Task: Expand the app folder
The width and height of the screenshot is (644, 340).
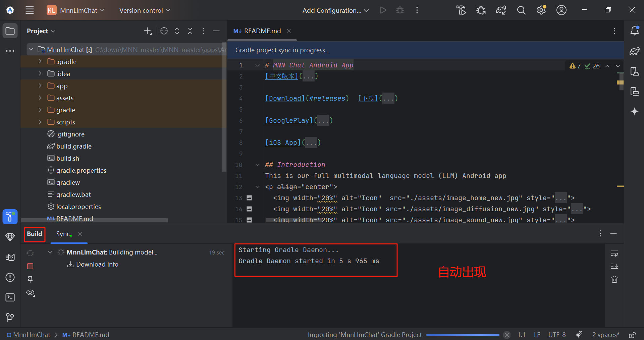Action: pyautogui.click(x=40, y=86)
